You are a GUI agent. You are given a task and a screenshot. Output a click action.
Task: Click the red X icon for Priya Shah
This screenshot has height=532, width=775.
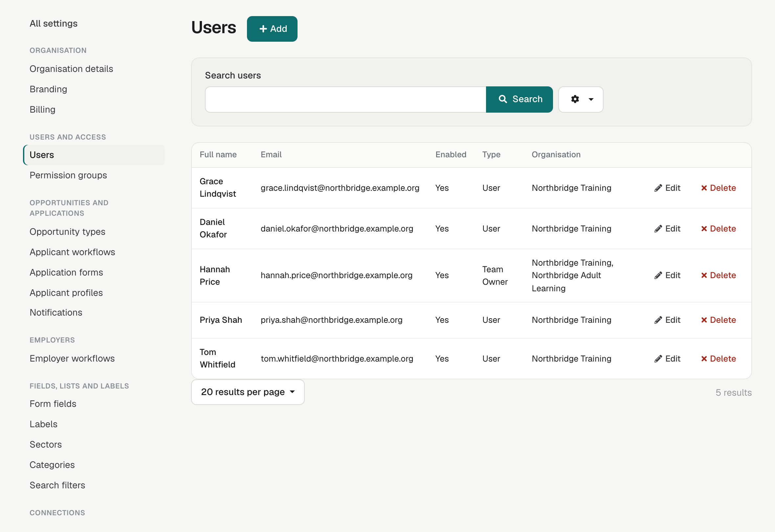click(x=704, y=320)
